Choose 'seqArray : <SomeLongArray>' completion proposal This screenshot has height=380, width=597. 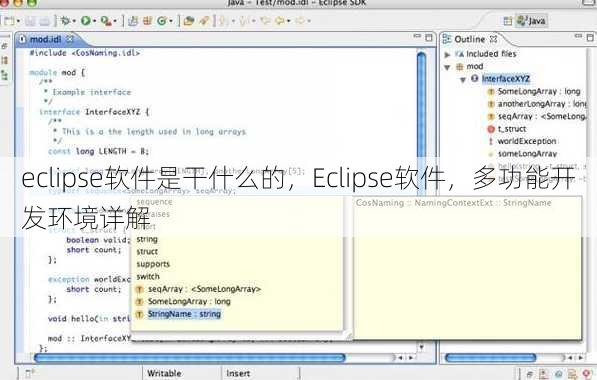pos(204,289)
